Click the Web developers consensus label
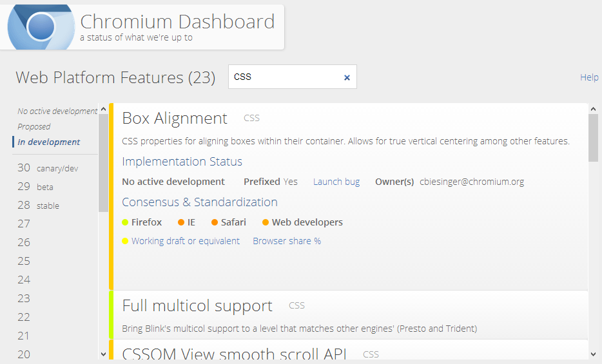 click(x=307, y=222)
